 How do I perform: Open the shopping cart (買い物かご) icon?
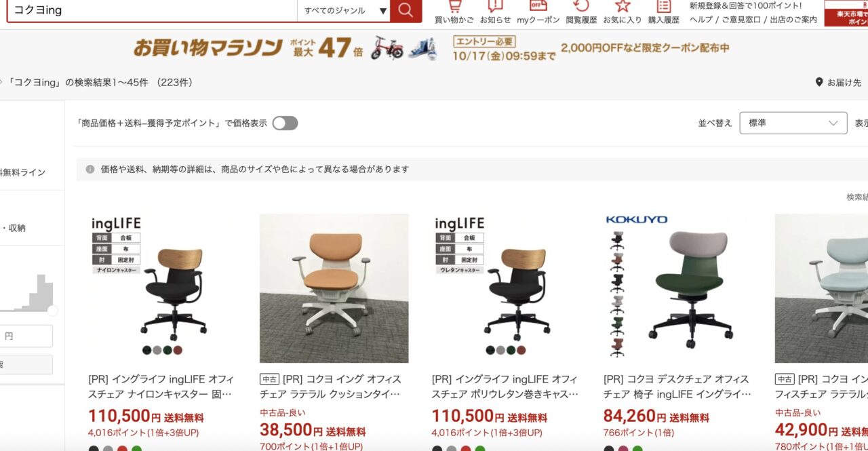(x=454, y=6)
